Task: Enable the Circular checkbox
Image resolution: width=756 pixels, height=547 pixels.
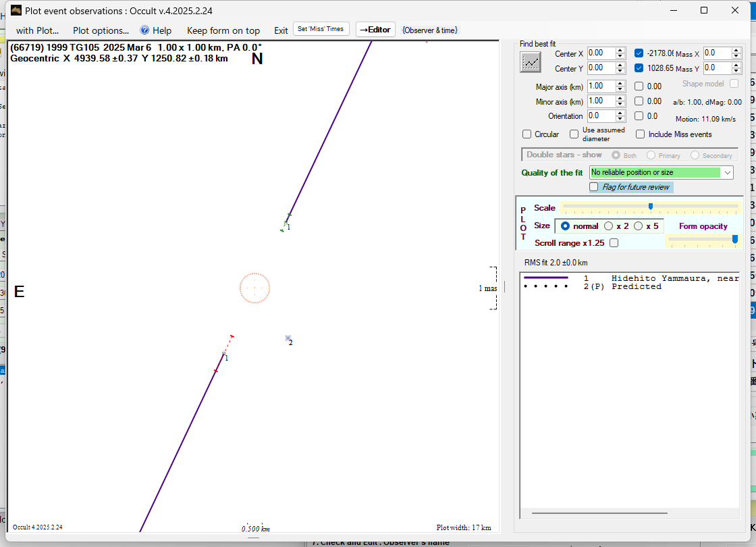Action: (527, 134)
